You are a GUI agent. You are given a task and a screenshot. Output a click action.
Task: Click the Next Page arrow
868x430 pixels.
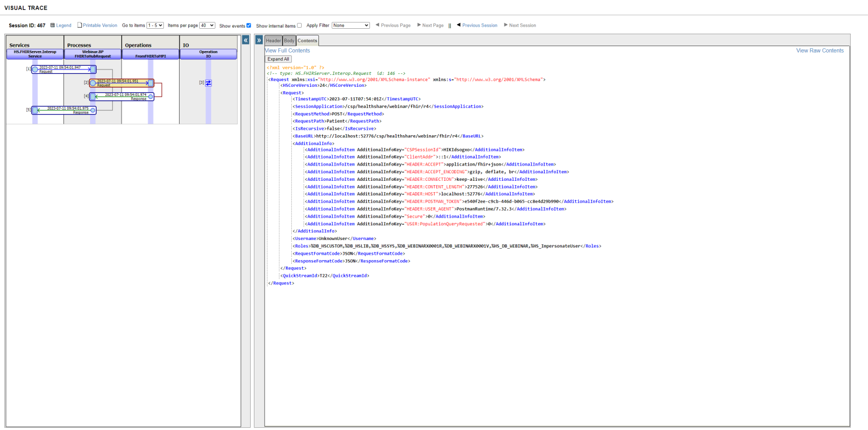pos(419,25)
